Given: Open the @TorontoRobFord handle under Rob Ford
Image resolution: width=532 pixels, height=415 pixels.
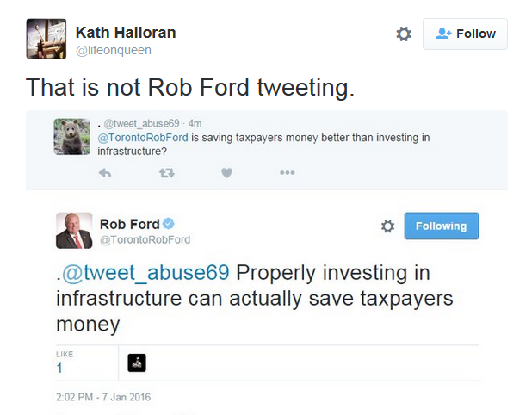Looking at the screenshot, I should tap(145, 239).
